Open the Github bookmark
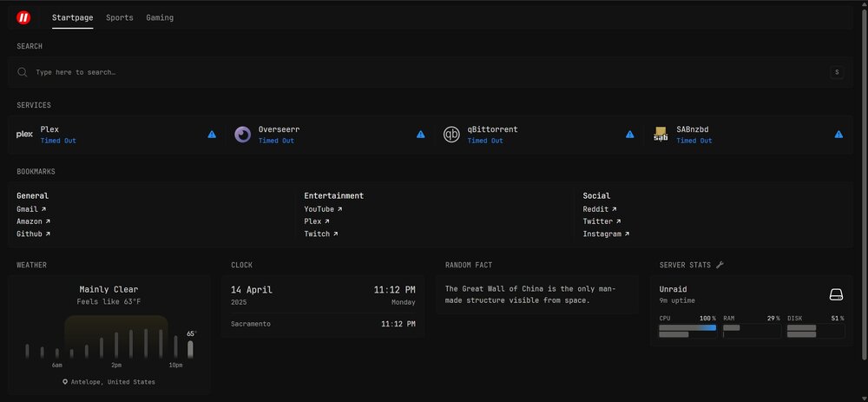Viewport: 868px width, 402px height. [x=33, y=234]
